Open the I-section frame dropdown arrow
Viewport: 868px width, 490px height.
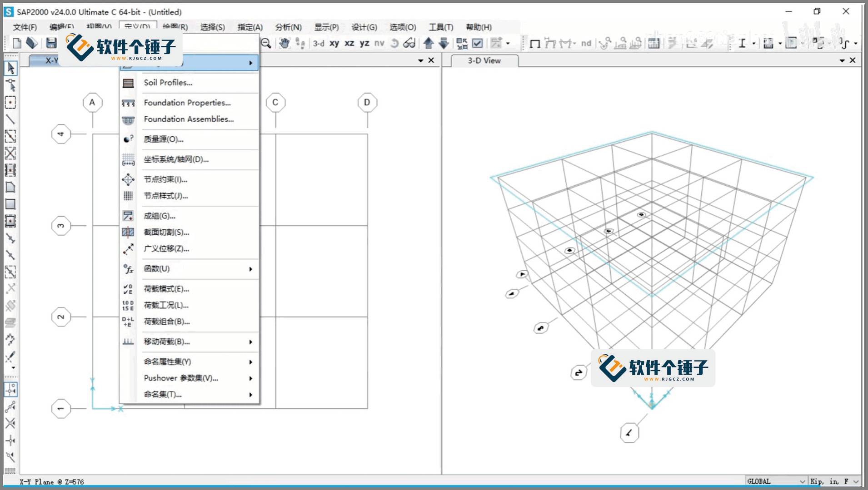[753, 44]
